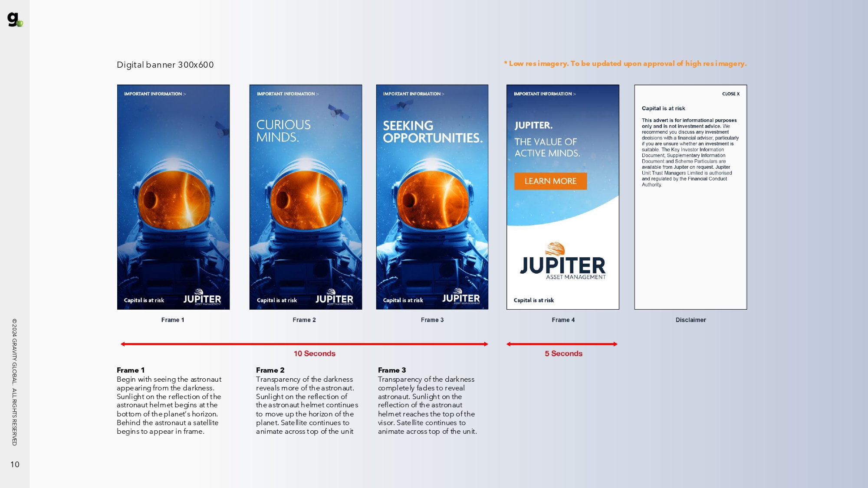Image resolution: width=868 pixels, height=488 pixels.
Task: Click the orange low res imagery note
Action: pyautogui.click(x=625, y=63)
